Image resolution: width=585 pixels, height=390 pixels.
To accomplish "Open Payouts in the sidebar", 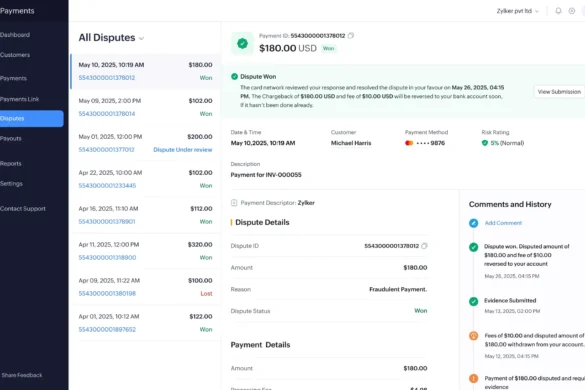I will click(11, 138).
